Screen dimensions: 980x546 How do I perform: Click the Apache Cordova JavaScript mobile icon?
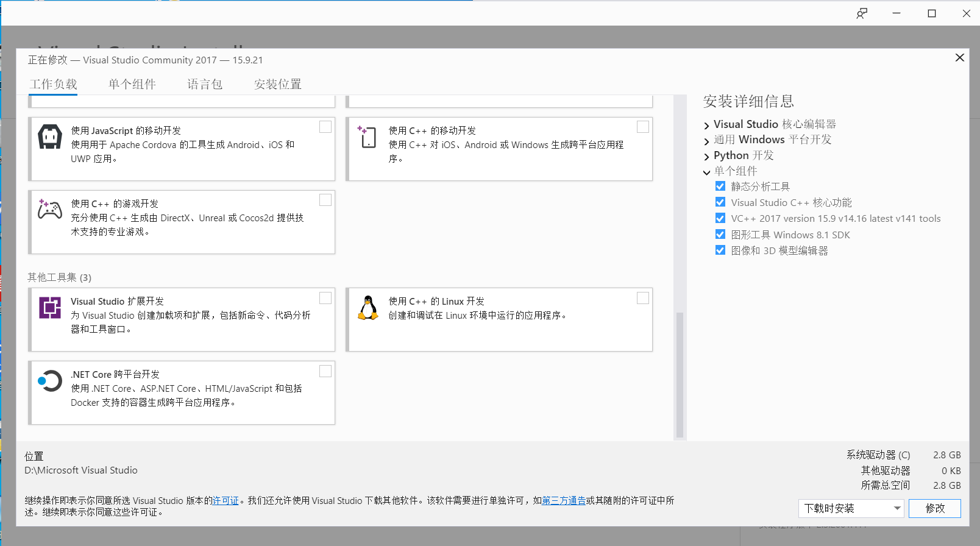tap(50, 136)
